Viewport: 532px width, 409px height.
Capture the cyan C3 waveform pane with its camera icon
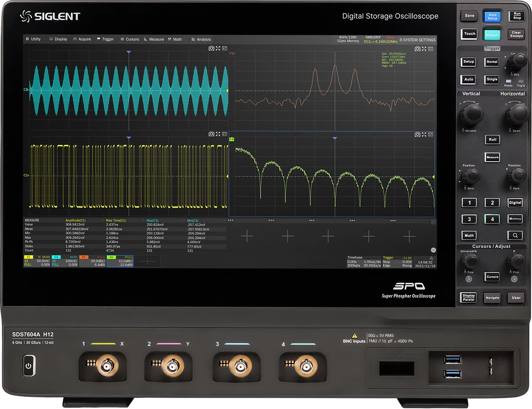pyautogui.click(x=211, y=49)
